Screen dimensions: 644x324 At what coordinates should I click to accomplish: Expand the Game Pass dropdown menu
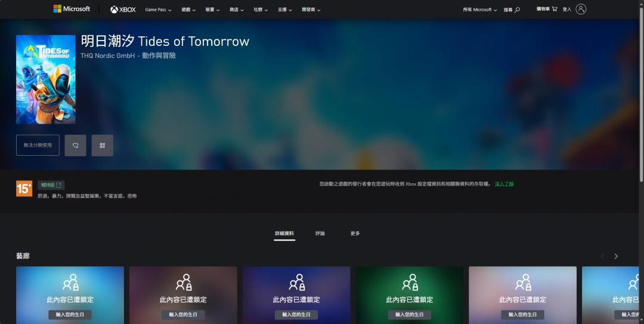(158, 10)
